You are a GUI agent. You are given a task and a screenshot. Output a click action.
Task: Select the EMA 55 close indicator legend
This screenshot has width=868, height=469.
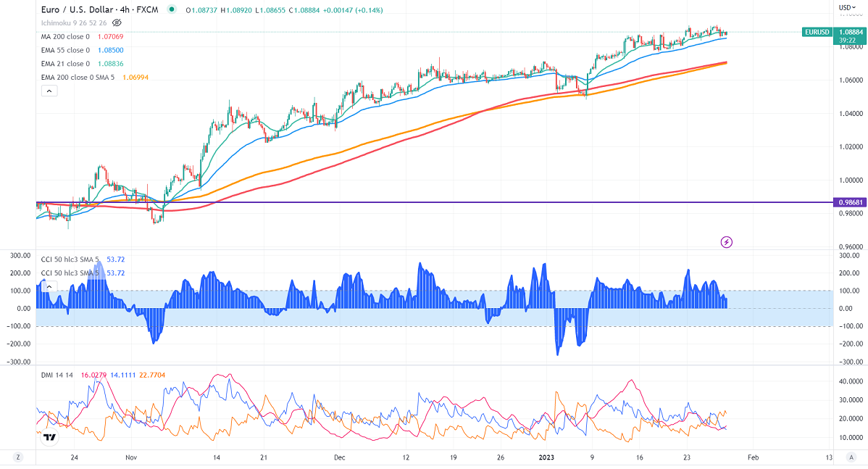(x=65, y=50)
